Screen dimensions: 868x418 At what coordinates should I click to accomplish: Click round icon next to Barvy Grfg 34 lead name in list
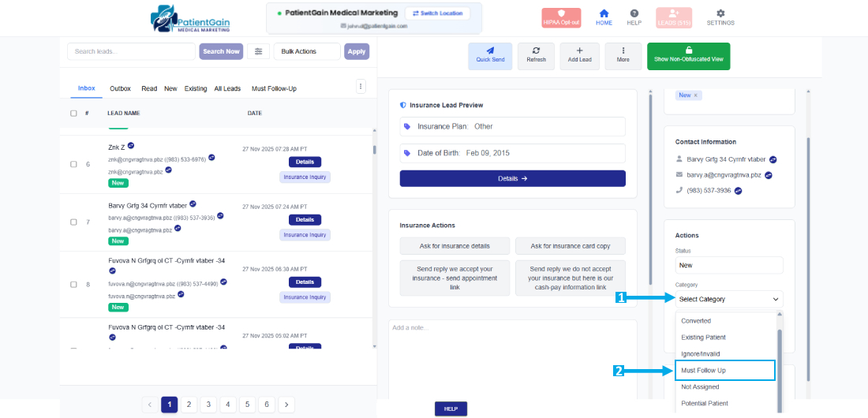(x=193, y=203)
